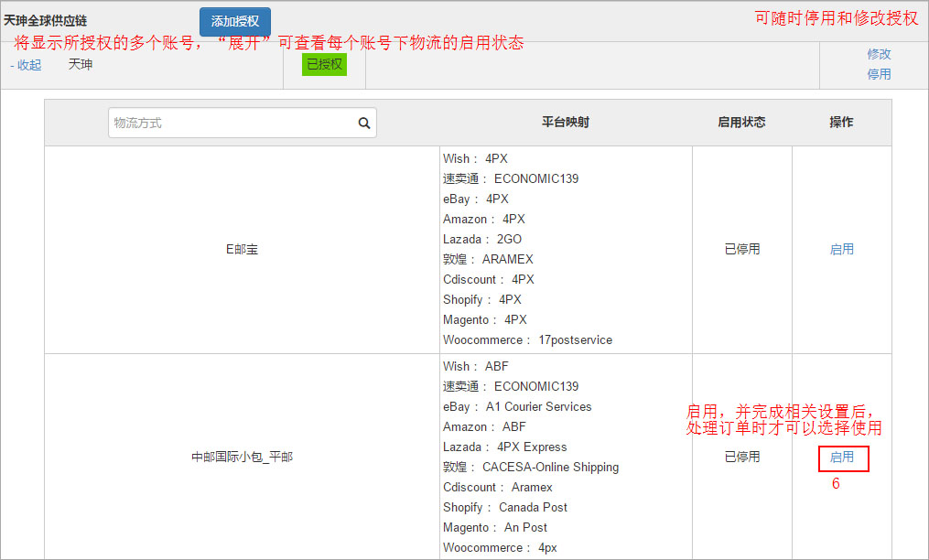Enable the E邮宝 logistics method
This screenshot has width=929, height=560.
click(x=841, y=249)
